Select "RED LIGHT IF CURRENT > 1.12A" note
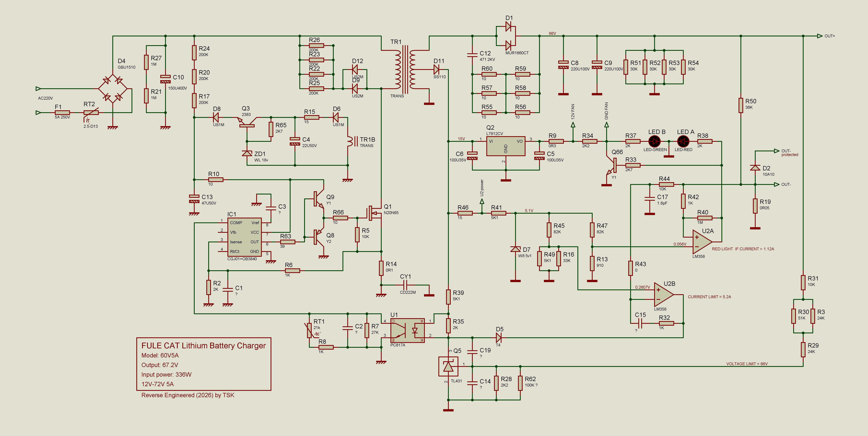This screenshot has height=436, width=868. tap(743, 249)
